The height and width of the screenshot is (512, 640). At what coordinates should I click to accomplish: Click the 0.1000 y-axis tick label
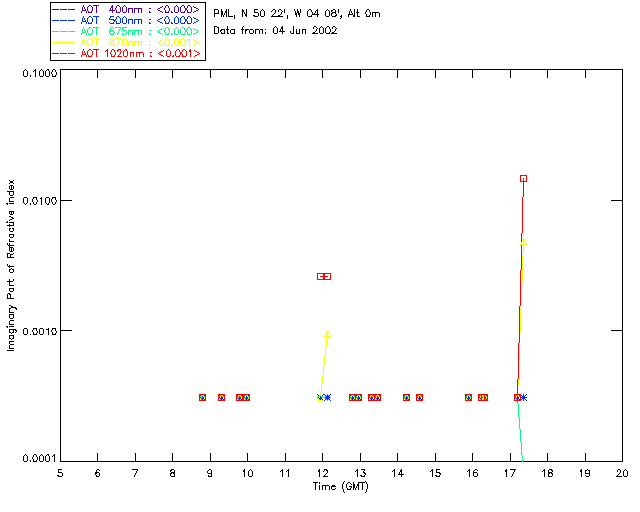(39, 73)
